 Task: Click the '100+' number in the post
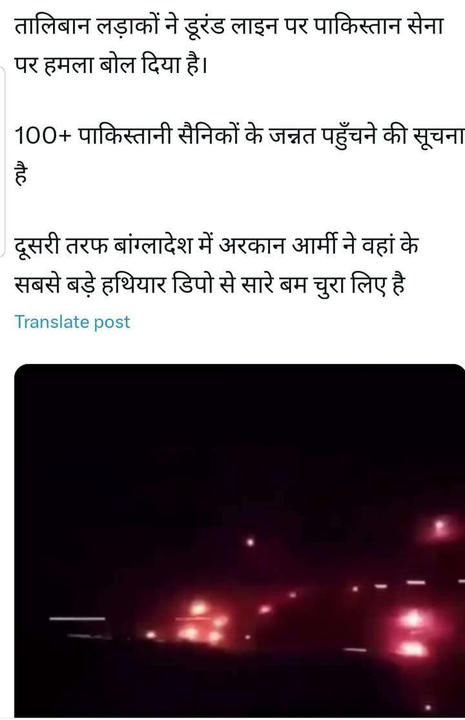(42, 136)
